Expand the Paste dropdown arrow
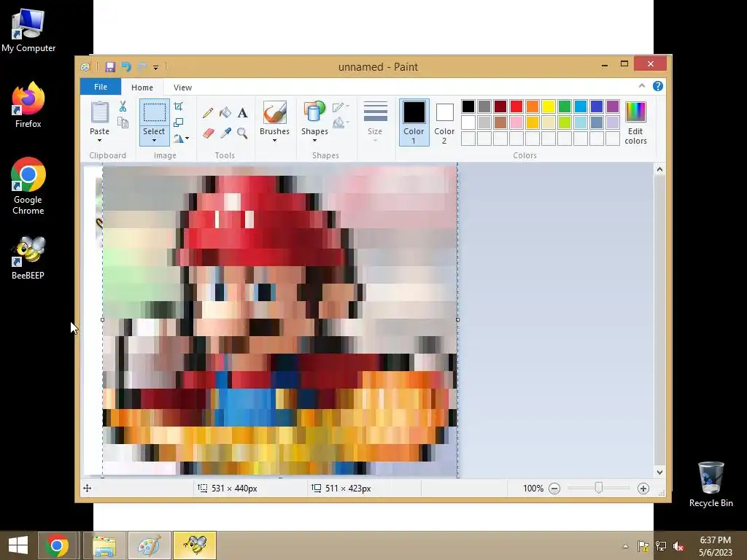Screen dimensions: 747x560 tap(99, 141)
